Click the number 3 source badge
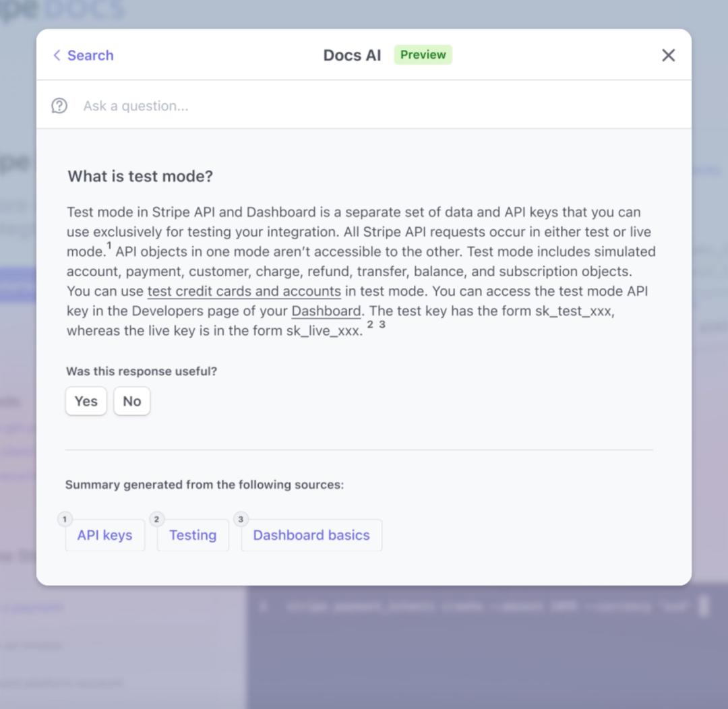Viewport: 728px width, 709px height. [241, 519]
